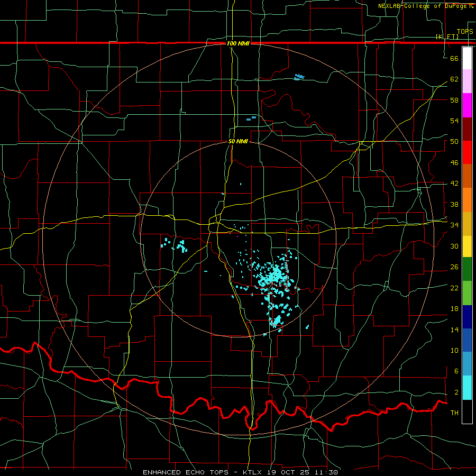Click the "19 OCT 25 11:30" timestamp

pyautogui.click(x=303, y=472)
